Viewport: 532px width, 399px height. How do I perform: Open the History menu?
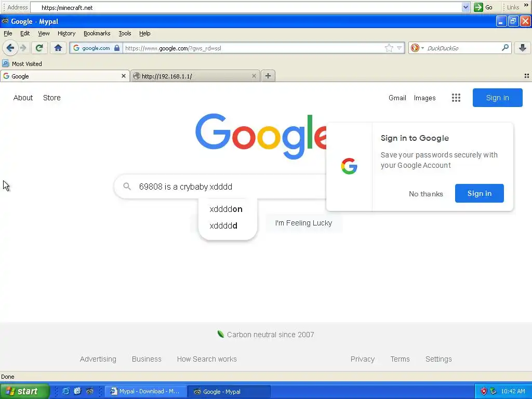click(66, 33)
